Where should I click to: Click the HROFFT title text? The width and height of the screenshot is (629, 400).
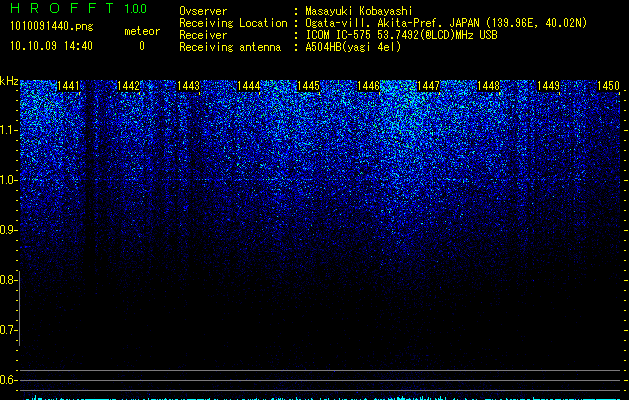pyautogui.click(x=62, y=8)
